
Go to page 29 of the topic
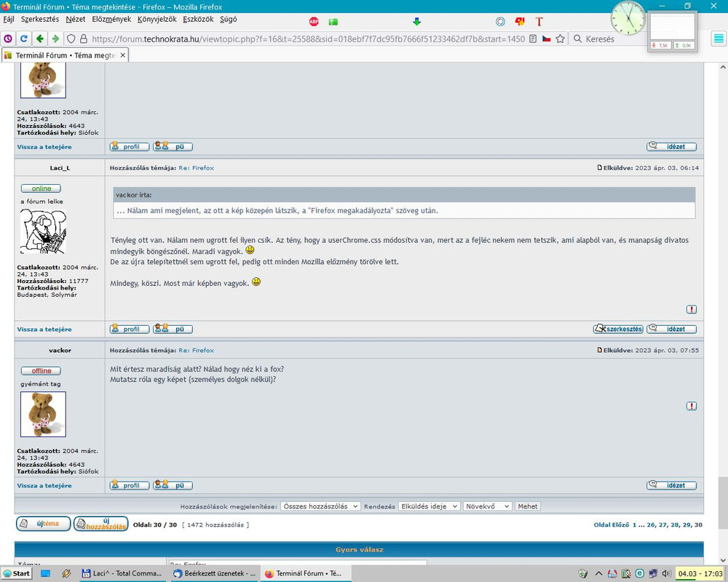point(687,525)
